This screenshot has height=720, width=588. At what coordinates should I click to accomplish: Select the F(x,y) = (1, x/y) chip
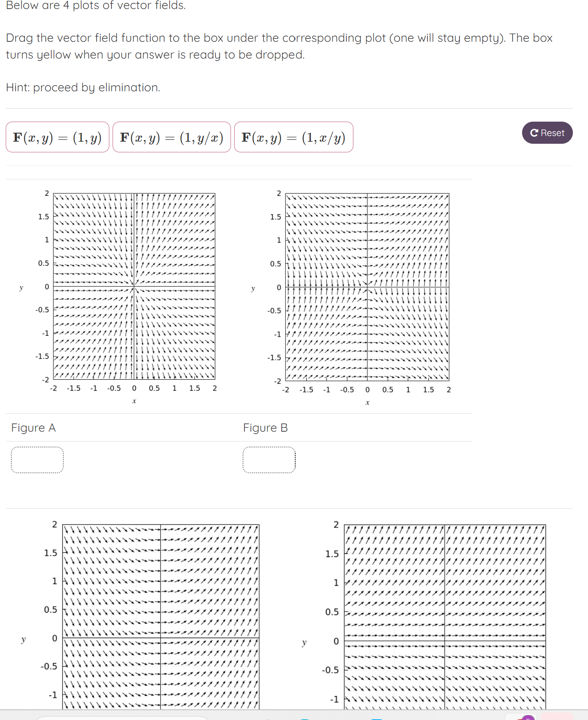[294, 137]
